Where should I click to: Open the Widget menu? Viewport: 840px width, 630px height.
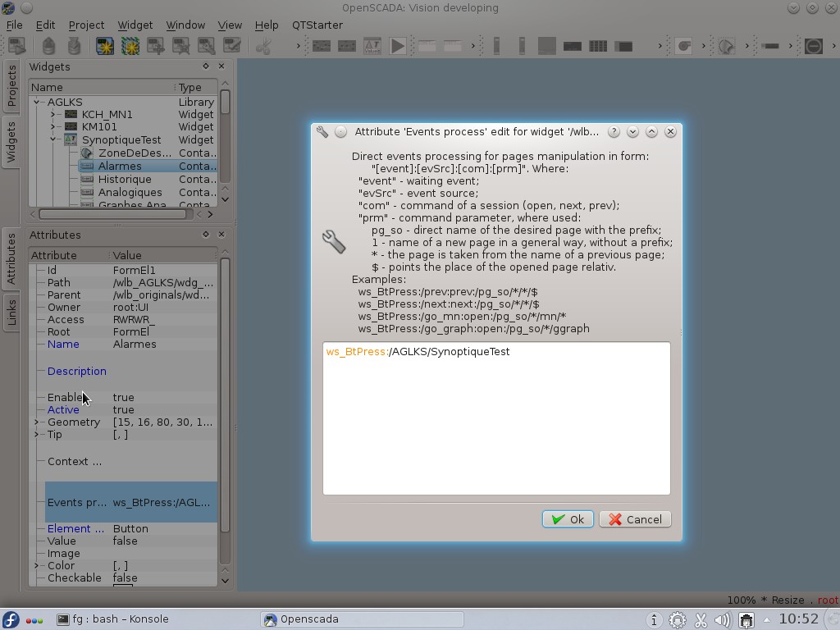(135, 25)
